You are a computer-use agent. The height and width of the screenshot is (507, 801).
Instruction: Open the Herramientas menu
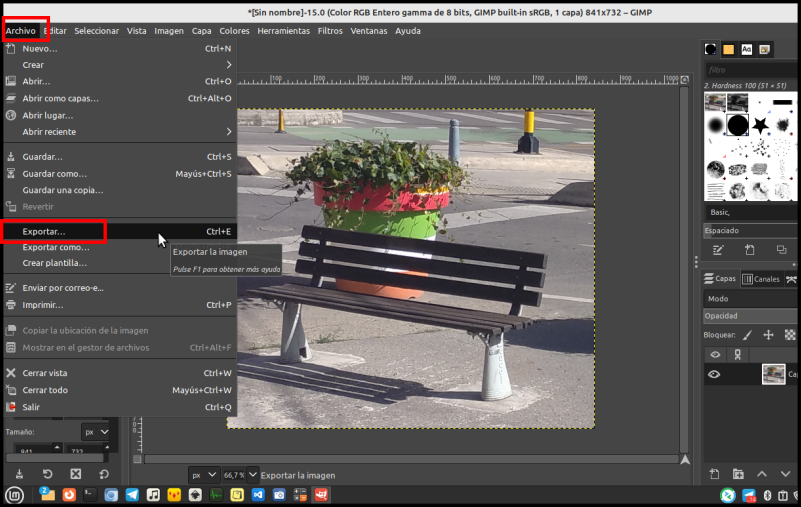pos(284,31)
